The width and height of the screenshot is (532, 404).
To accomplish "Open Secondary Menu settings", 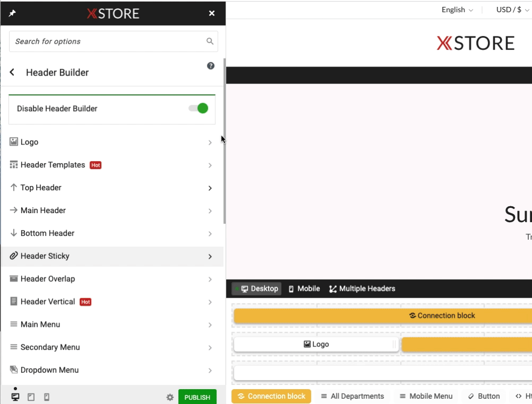I will 112,347.
